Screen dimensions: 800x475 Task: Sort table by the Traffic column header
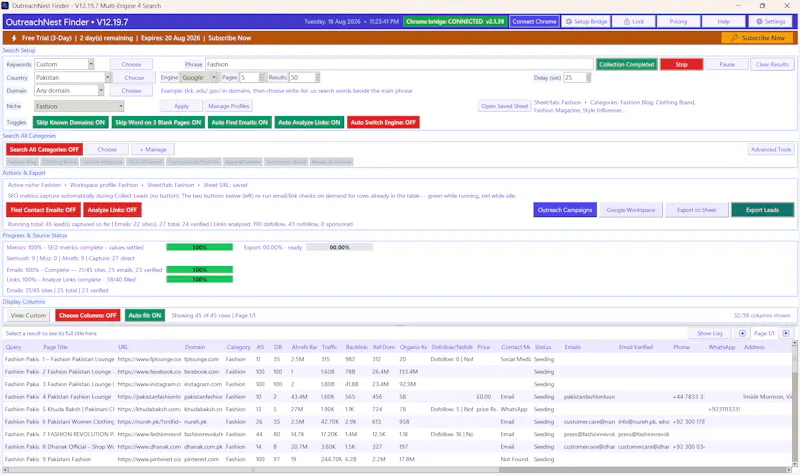pyautogui.click(x=329, y=347)
